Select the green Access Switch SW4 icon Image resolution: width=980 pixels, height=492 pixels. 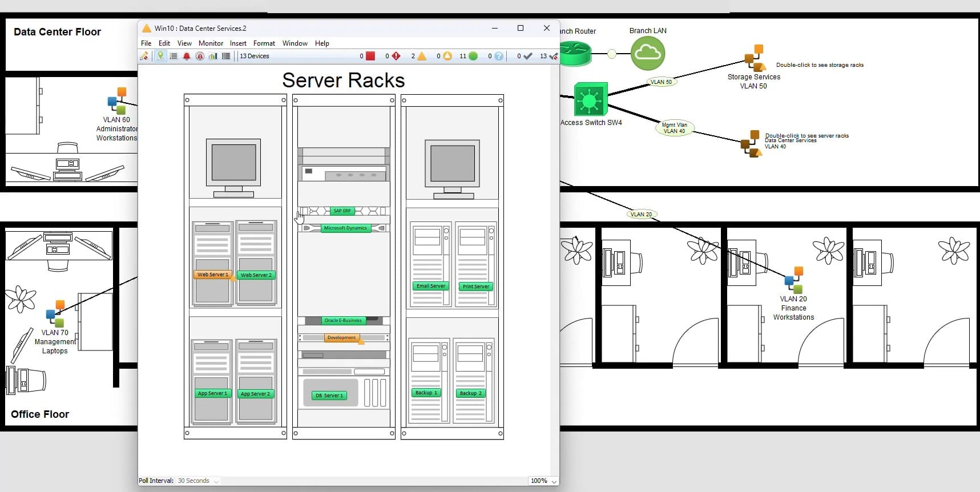pyautogui.click(x=590, y=99)
